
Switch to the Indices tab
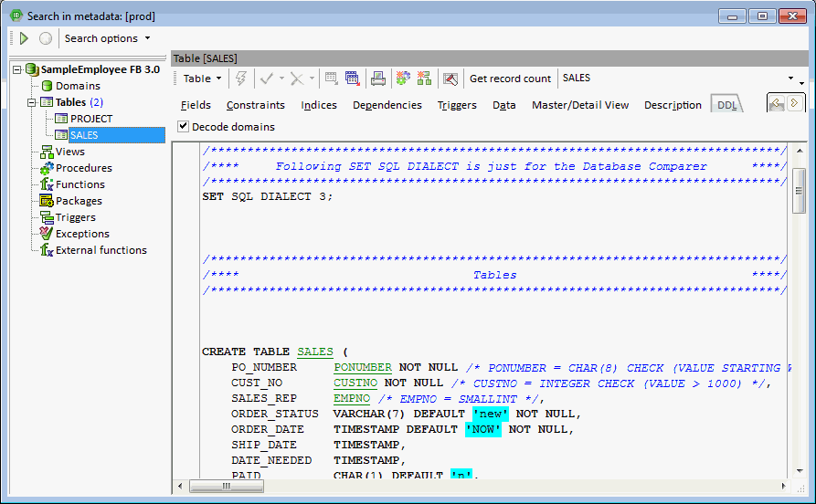click(319, 105)
